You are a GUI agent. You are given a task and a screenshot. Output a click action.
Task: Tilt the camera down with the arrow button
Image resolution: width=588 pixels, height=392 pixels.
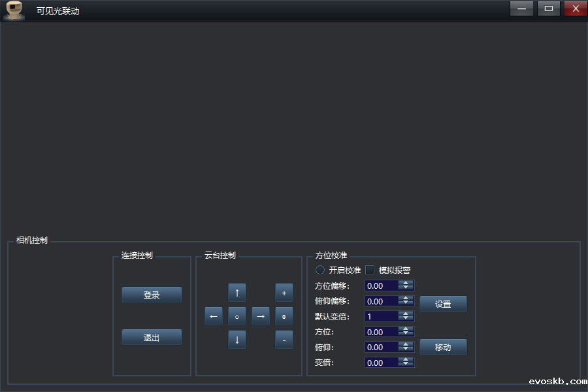pos(237,340)
